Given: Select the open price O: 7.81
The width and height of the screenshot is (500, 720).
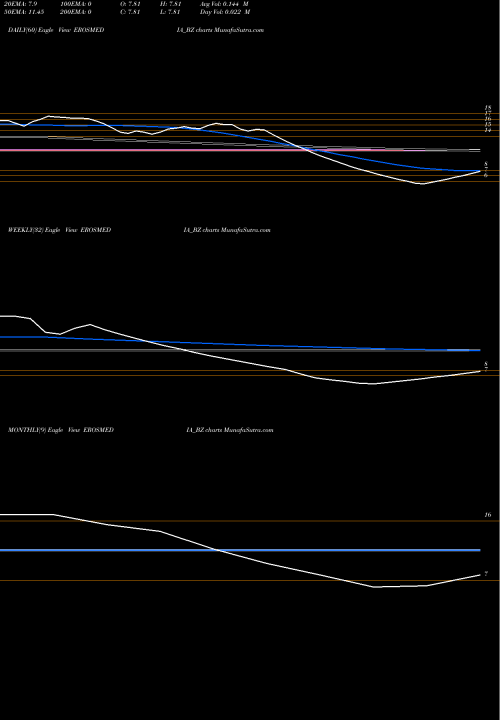Looking at the screenshot, I should click(130, 4).
